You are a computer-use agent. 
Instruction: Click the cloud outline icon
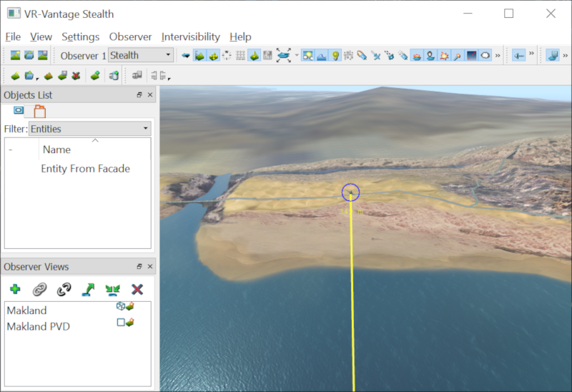point(485,56)
